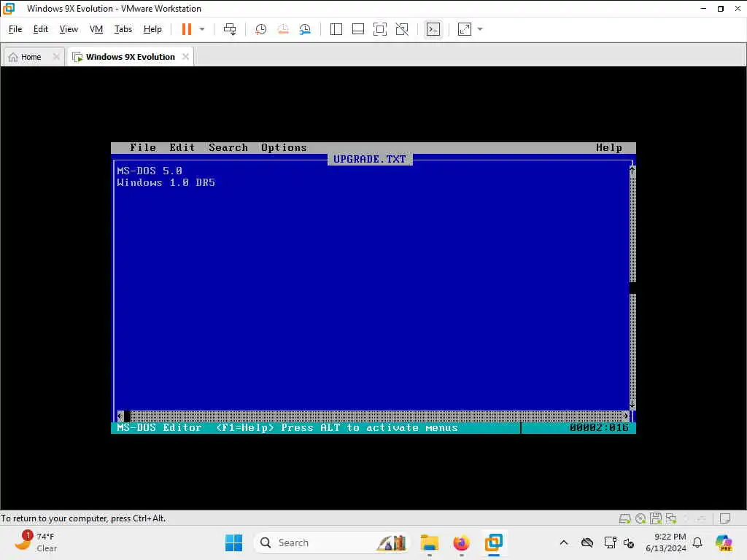The height and width of the screenshot is (560, 747).
Task: Take a snapshot of this virtual machine
Action: [260, 29]
